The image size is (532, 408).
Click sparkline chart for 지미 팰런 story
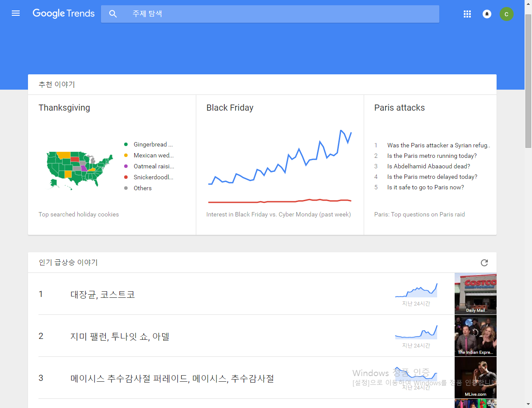point(416,332)
